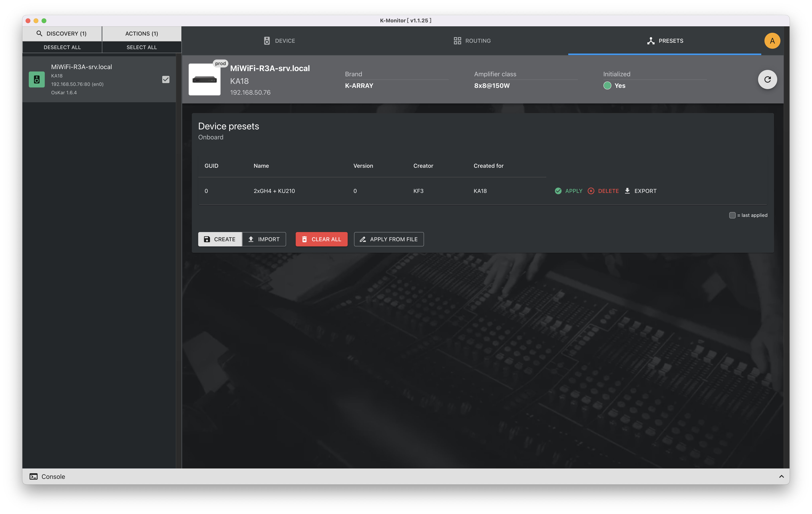Click the Clear All button

(x=321, y=239)
